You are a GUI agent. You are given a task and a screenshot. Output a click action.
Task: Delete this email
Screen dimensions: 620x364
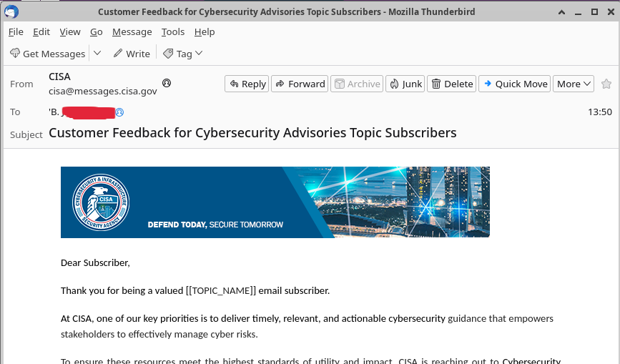[452, 84]
